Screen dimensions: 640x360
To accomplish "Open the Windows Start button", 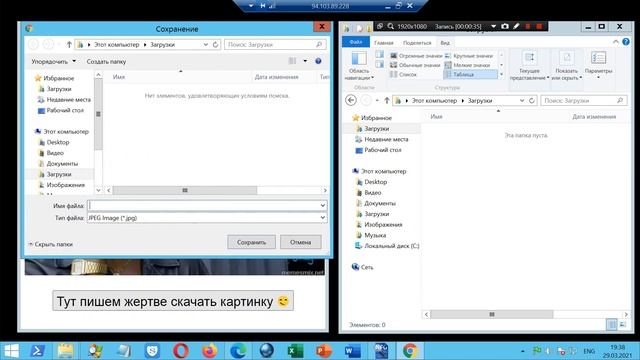I will click(x=11, y=351).
